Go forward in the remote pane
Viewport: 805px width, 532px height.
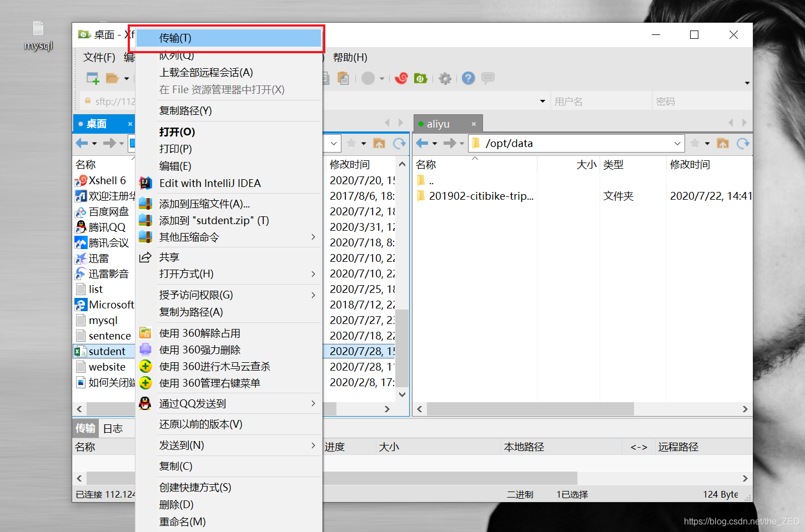pyautogui.click(x=450, y=143)
